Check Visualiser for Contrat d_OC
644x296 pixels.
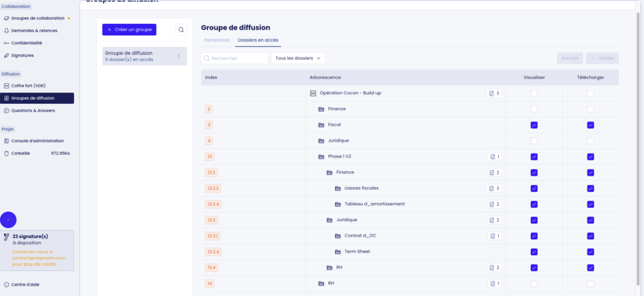pyautogui.click(x=534, y=236)
